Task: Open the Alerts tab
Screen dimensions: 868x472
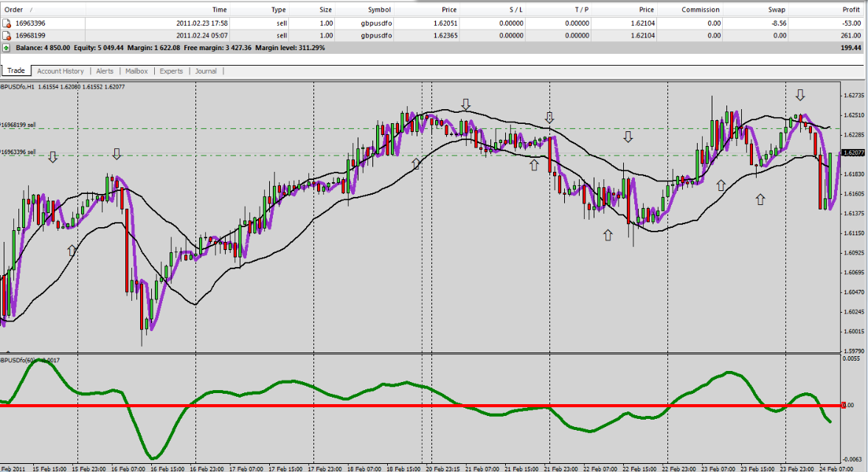Action: click(105, 72)
